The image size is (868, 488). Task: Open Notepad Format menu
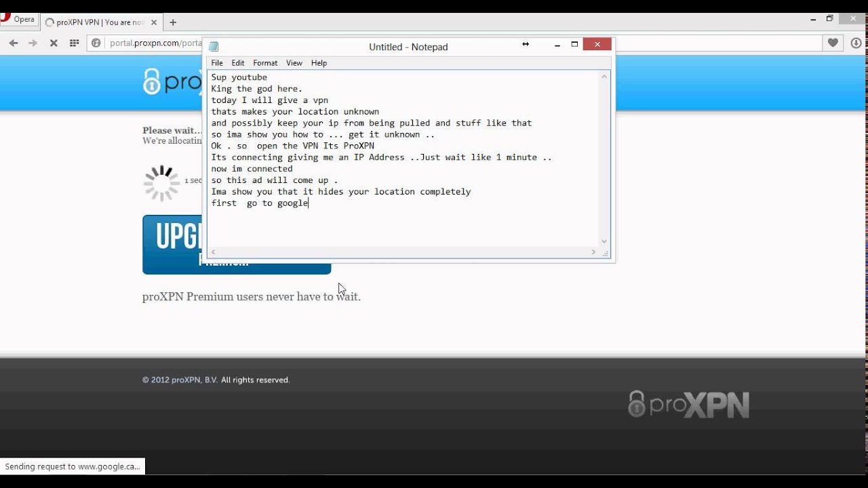pos(265,63)
